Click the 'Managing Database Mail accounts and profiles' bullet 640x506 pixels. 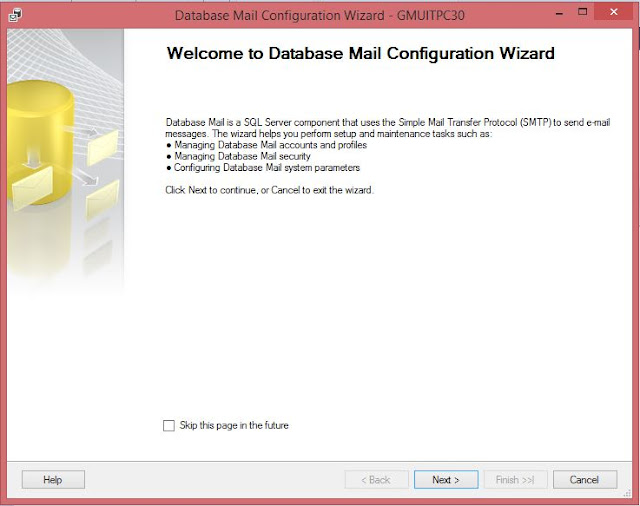coord(267,145)
